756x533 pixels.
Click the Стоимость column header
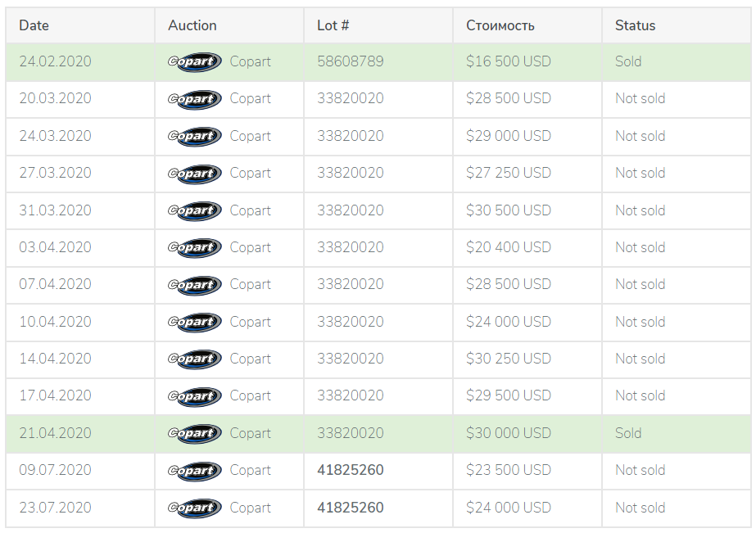[x=500, y=25]
